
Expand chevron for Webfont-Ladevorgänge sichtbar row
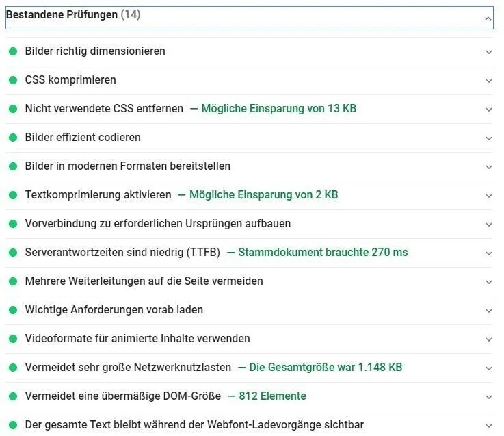click(x=488, y=426)
